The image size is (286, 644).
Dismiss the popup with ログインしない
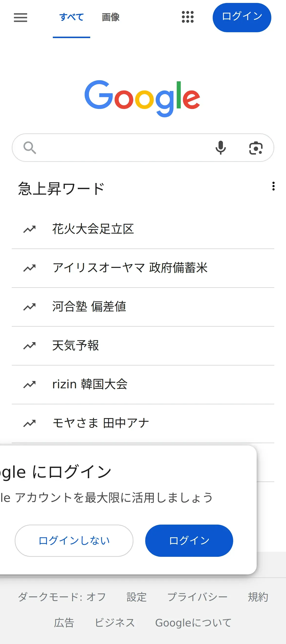pos(74,540)
